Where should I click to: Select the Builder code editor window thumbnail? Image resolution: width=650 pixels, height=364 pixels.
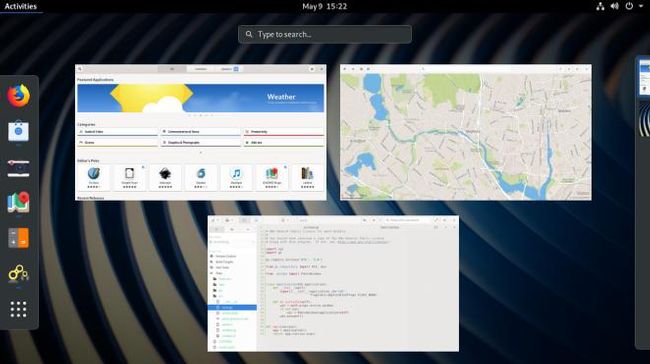coord(333,284)
